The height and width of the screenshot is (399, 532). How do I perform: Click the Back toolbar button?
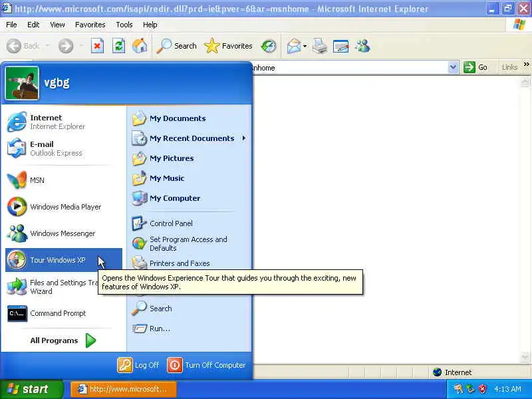23,46
